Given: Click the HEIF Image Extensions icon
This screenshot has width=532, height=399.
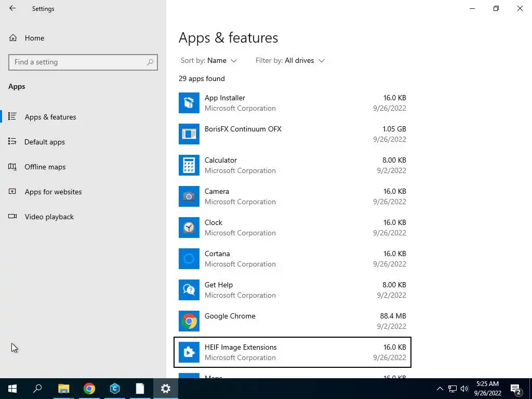Looking at the screenshot, I should click(x=189, y=353).
